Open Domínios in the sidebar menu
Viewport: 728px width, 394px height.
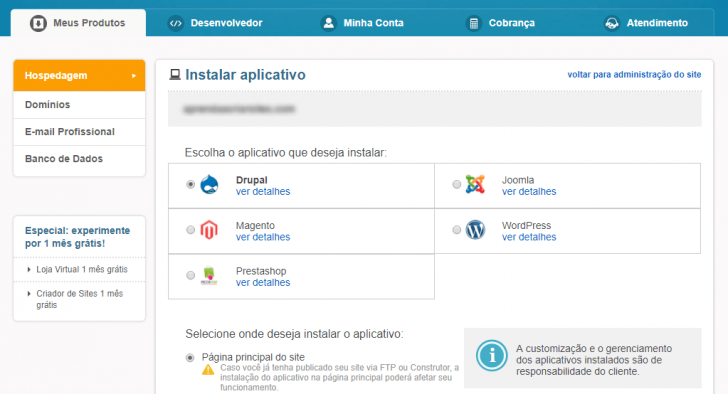pos(79,105)
